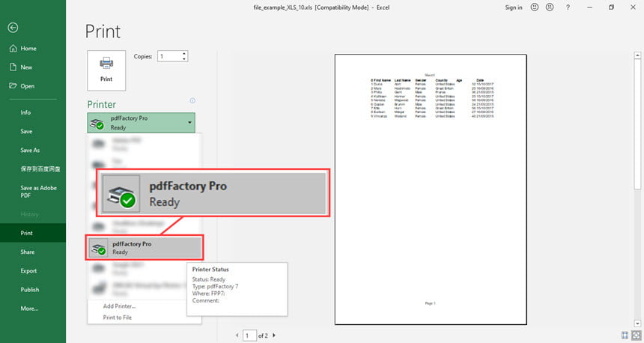This screenshot has width=644, height=343.
Task: Select the Print tab in the sidebar
Action: point(33,233)
